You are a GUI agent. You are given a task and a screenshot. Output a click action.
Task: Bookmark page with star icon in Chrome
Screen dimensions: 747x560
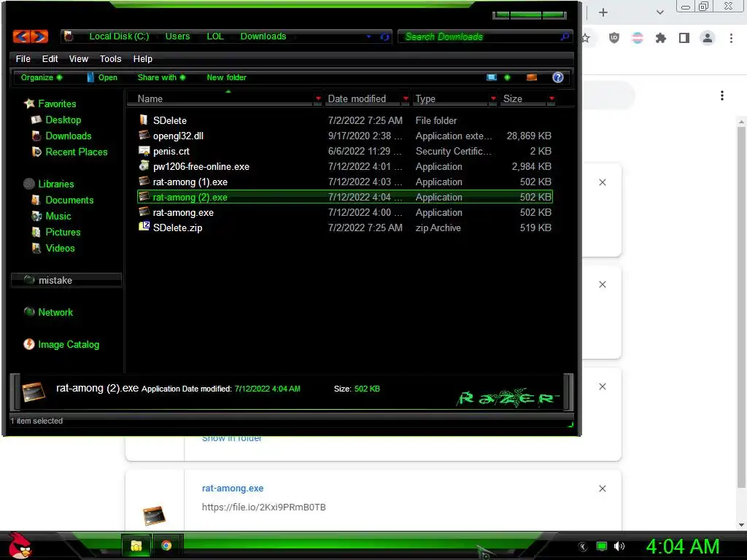coord(586,38)
